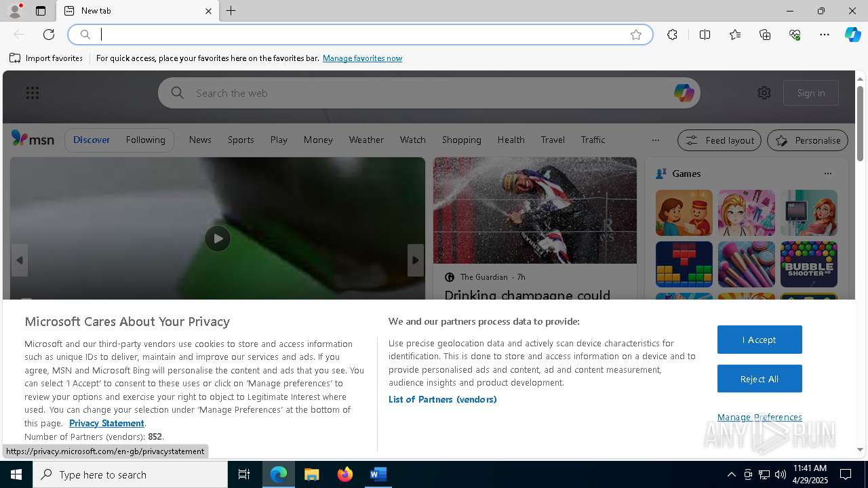Open the Favorites hub icon
The image size is (868, 488).
(x=735, y=35)
